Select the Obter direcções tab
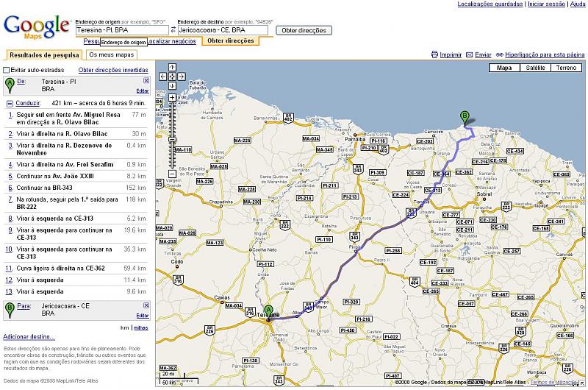 tap(231, 40)
